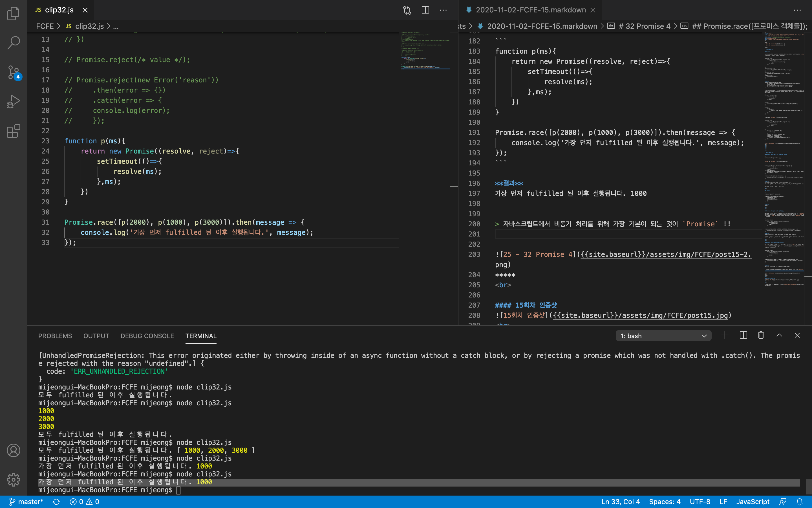Screen dimensions: 812x508
Task: Create a new terminal with plus icon
Action: (725, 335)
